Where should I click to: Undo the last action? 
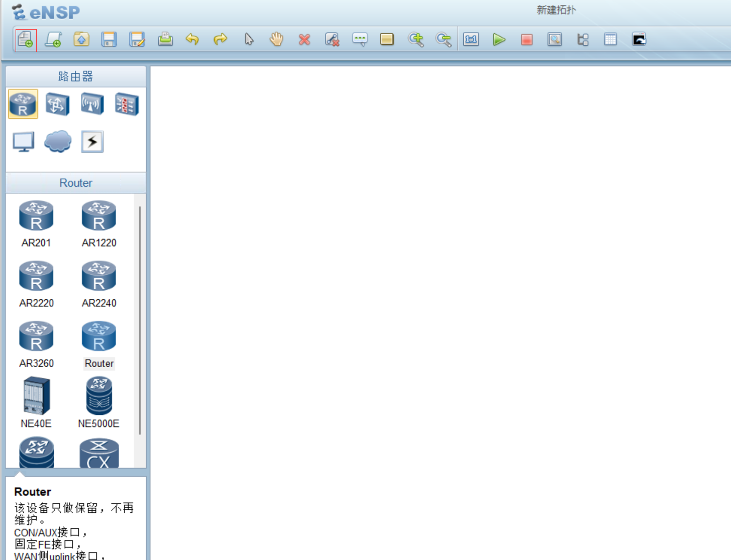tap(192, 40)
